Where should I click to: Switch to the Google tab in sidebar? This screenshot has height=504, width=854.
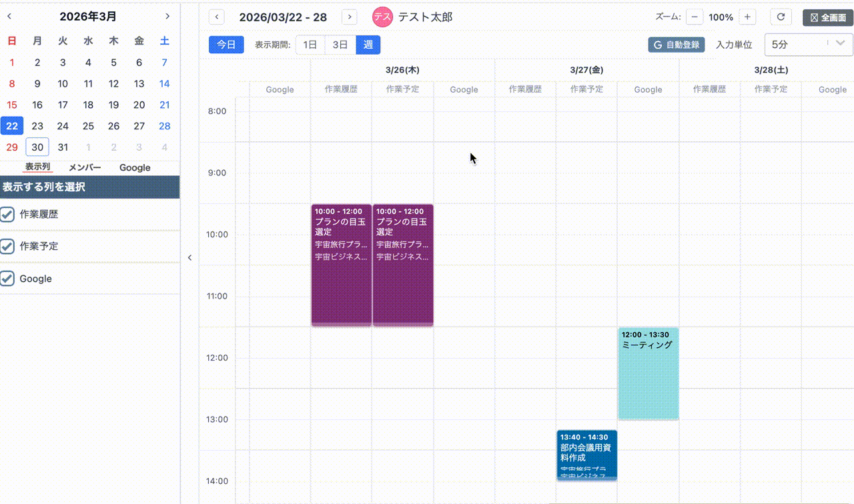[134, 167]
